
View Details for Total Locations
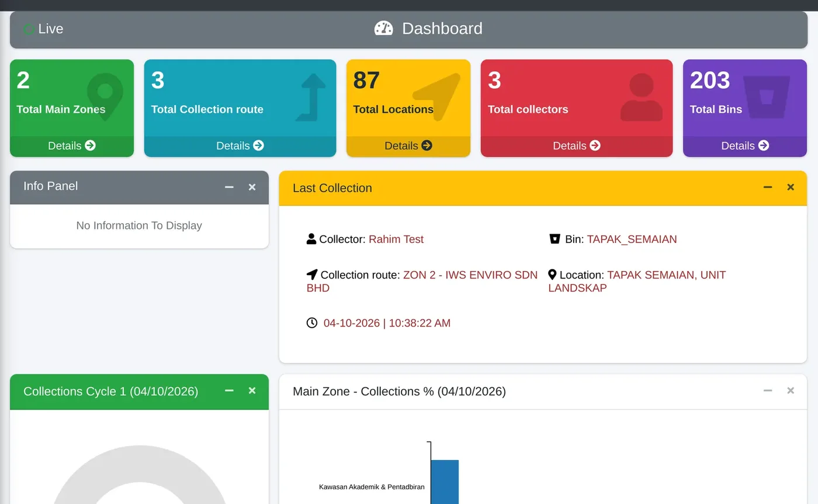(408, 146)
